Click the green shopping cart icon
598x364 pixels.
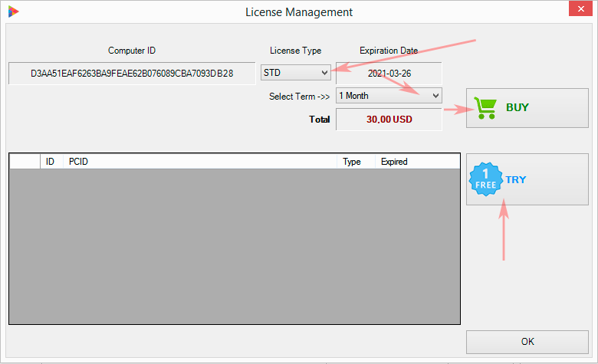(x=485, y=108)
